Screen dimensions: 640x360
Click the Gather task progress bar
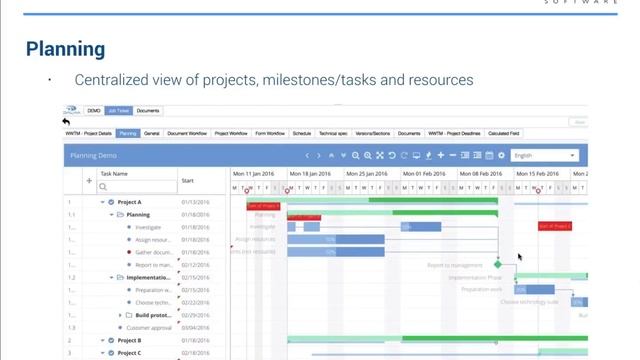pos(336,252)
